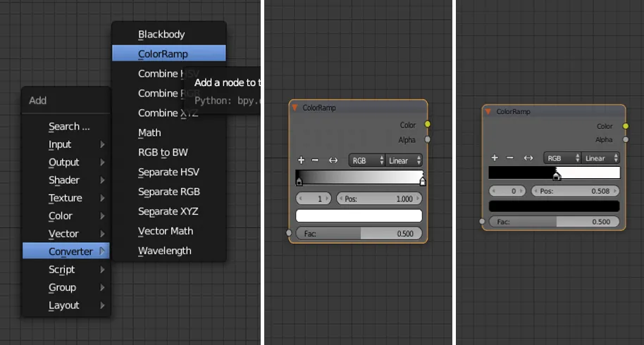Viewport: 644px width, 345px height.
Task: Choose ColorRamp from the Converter submenu
Action: (x=169, y=54)
